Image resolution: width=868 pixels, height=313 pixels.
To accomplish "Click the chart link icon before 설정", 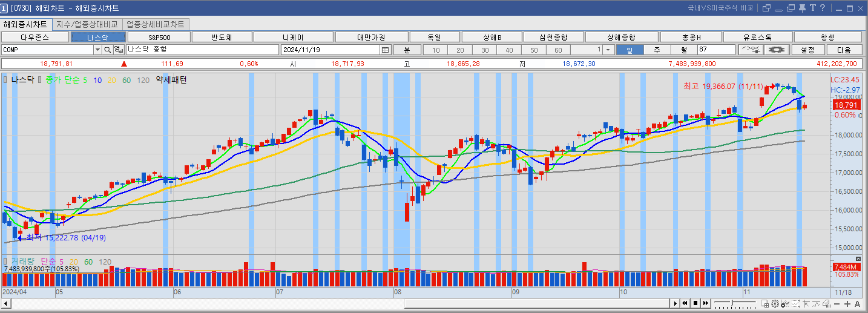I will [775, 50].
